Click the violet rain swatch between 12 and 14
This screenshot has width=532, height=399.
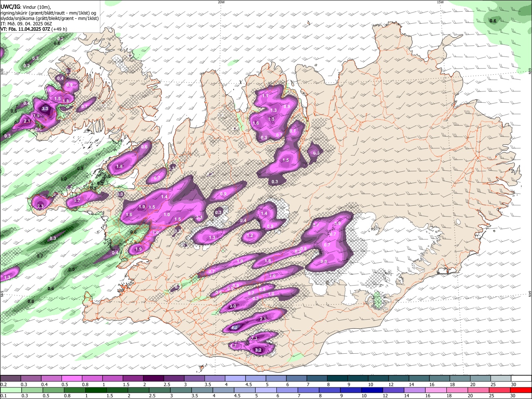[394, 390]
